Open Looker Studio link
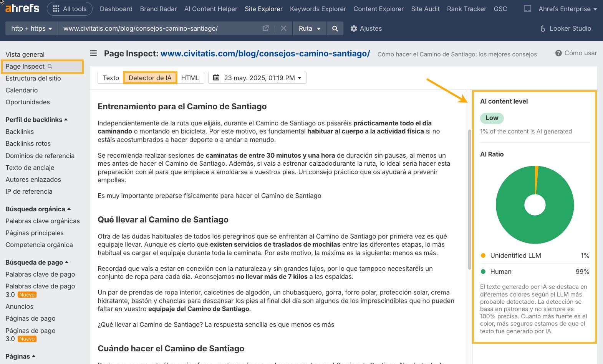This screenshot has height=364, width=603. coord(565,28)
